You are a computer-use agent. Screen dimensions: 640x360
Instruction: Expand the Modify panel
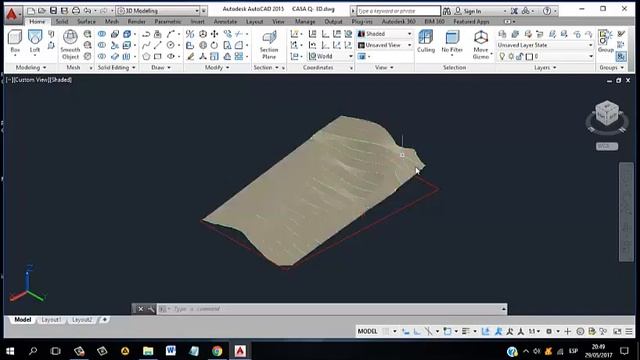click(217, 67)
